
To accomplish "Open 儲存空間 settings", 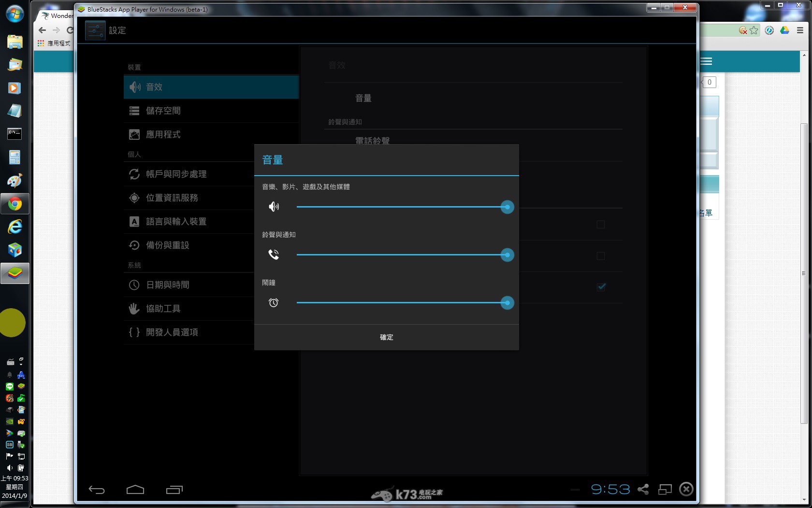I will click(x=211, y=111).
